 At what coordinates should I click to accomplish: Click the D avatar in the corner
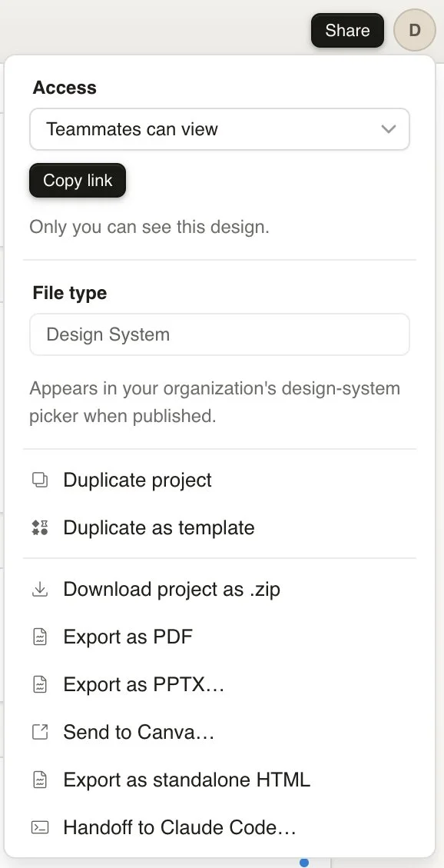pos(415,31)
